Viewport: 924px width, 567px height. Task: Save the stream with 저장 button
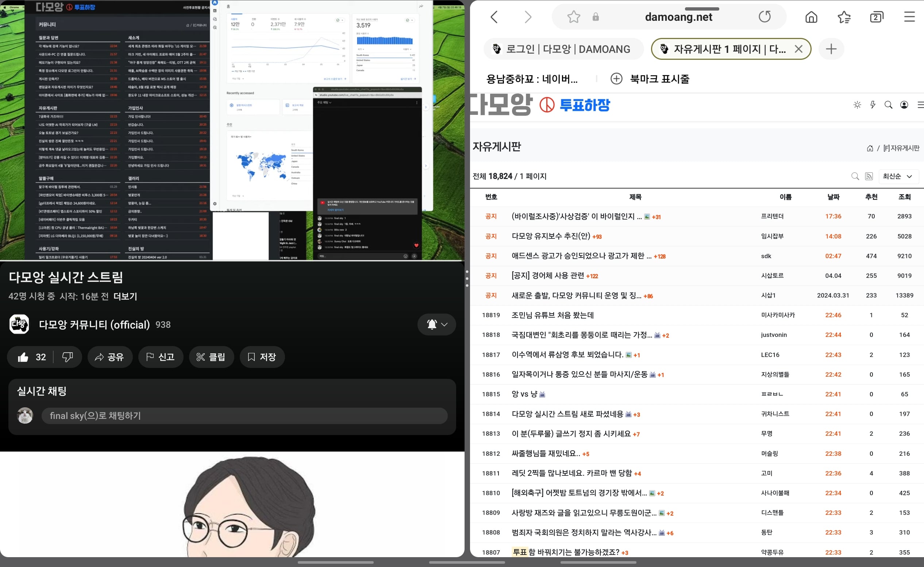262,357
